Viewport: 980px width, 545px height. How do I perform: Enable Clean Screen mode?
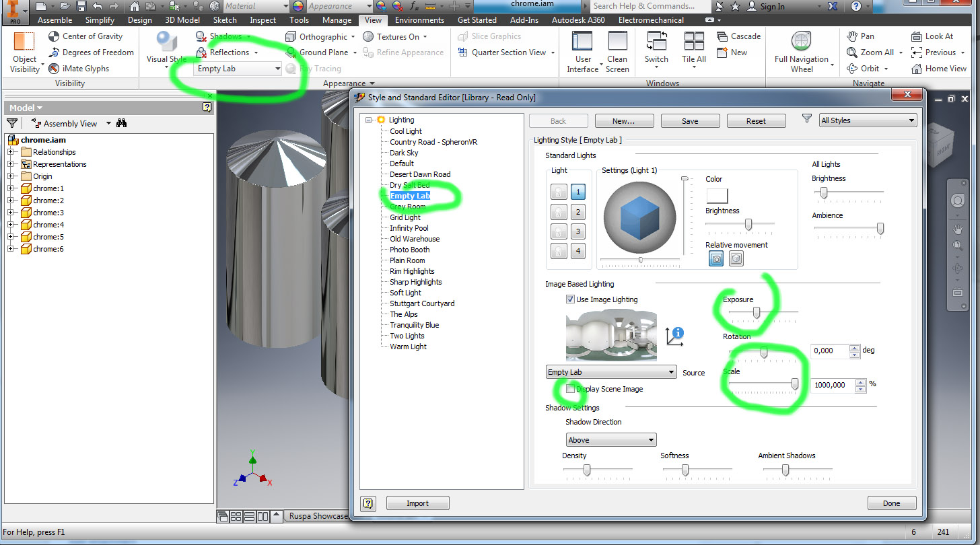pos(617,50)
